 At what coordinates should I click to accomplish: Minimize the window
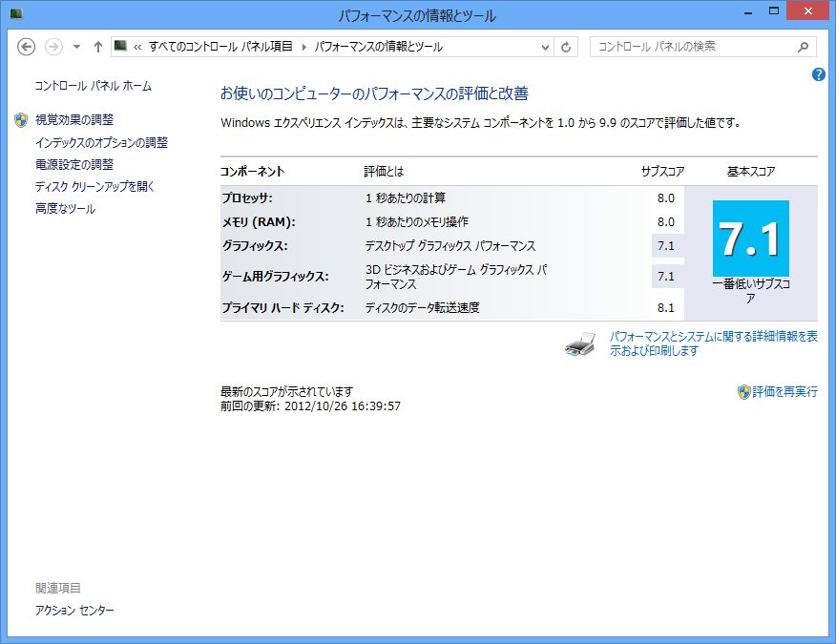point(748,11)
